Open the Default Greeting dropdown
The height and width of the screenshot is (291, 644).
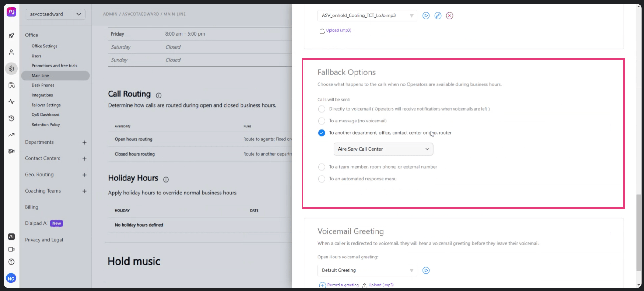(x=367, y=270)
